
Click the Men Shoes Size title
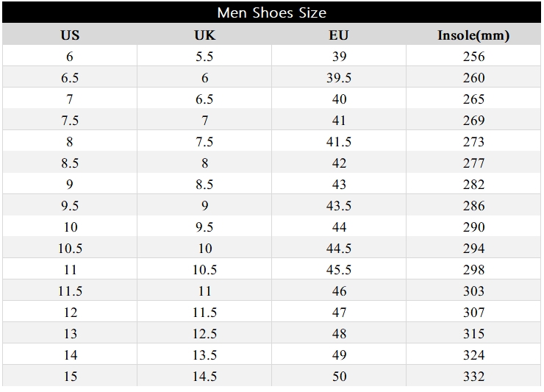(x=272, y=13)
